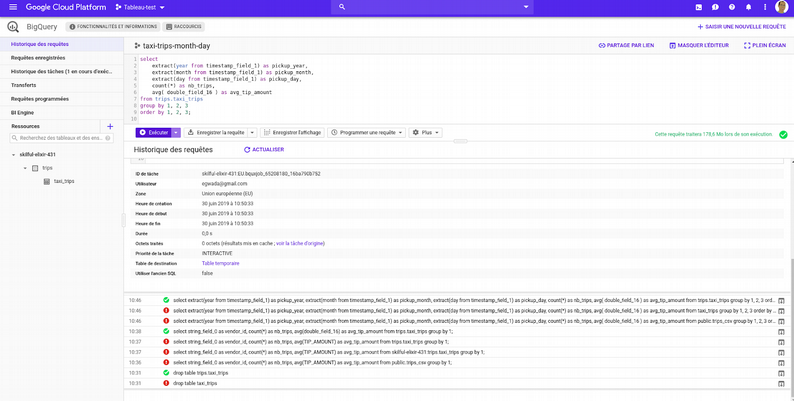Open Transferts in the sidebar
Screen dimensions: 794x401
coord(24,85)
